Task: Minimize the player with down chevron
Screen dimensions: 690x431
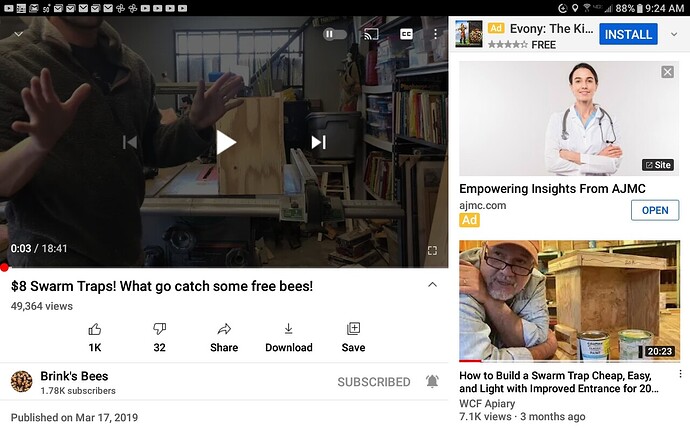Action: pyautogui.click(x=18, y=34)
